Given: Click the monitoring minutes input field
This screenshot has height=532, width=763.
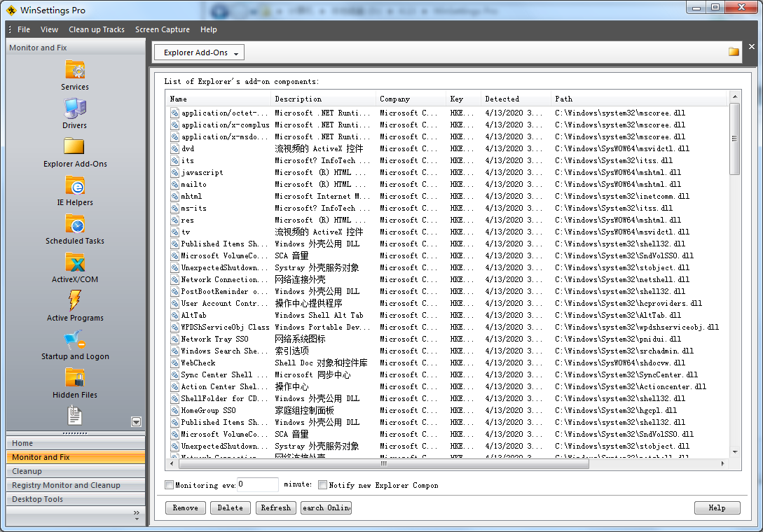Looking at the screenshot, I should (257, 485).
